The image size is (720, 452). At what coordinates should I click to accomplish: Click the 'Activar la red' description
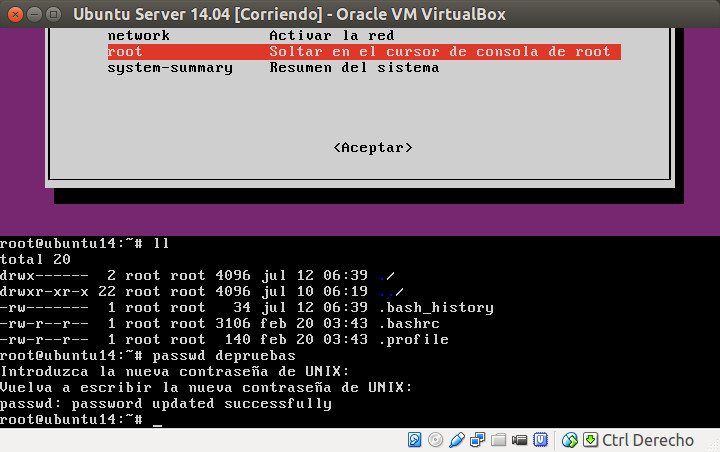[332, 35]
